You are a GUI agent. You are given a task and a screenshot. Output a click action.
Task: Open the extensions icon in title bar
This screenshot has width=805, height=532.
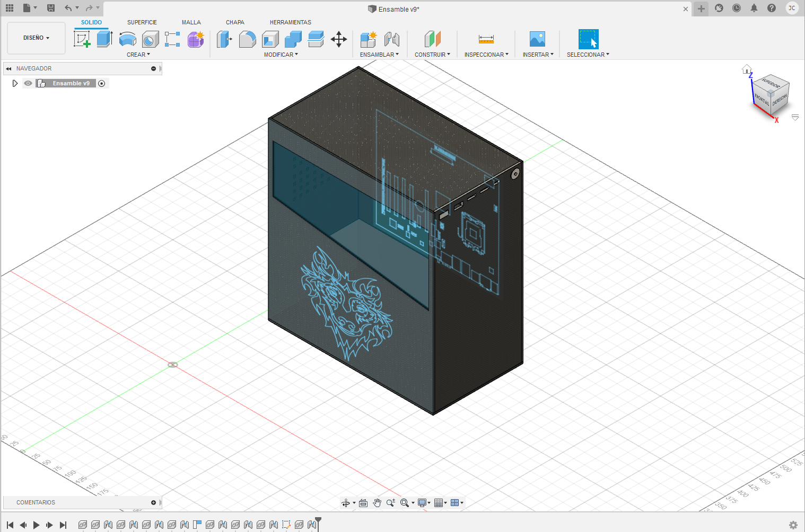coord(719,8)
